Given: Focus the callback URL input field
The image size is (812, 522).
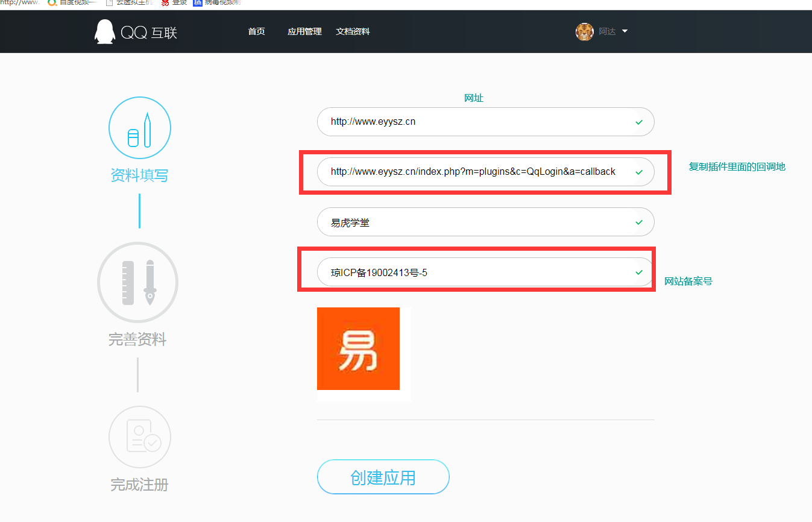Looking at the screenshot, I should pos(473,172).
